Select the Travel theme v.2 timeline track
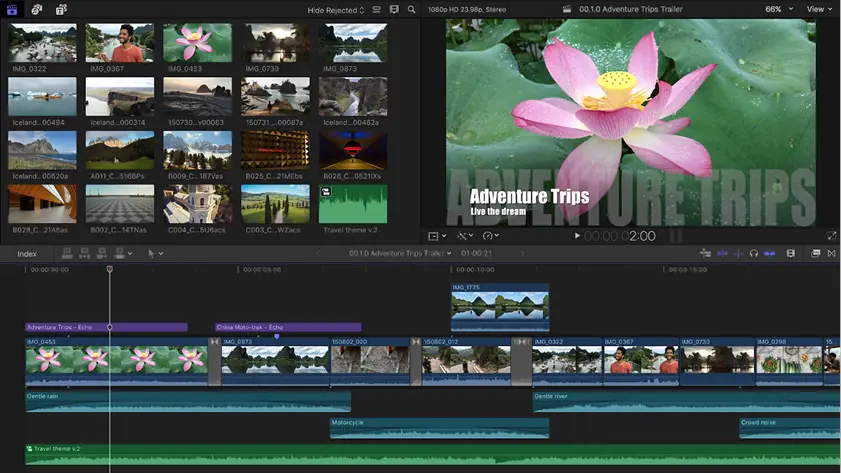This screenshot has height=473, width=841. pos(433,454)
